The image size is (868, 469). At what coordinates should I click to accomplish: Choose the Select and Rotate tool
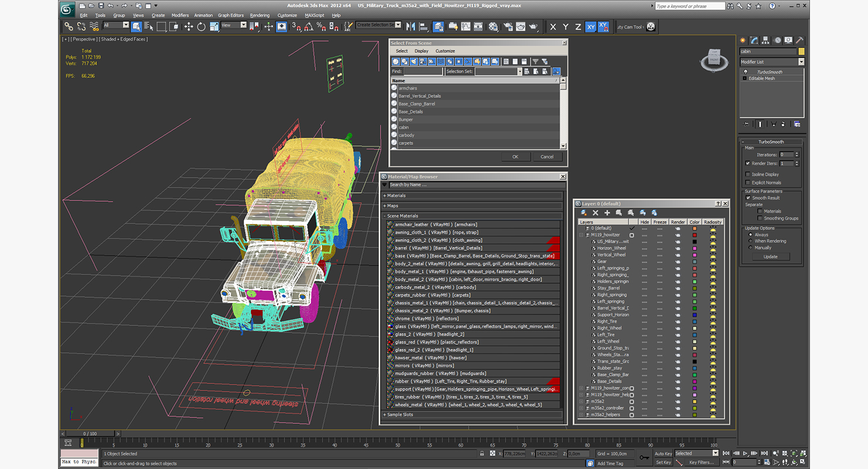[x=201, y=26]
